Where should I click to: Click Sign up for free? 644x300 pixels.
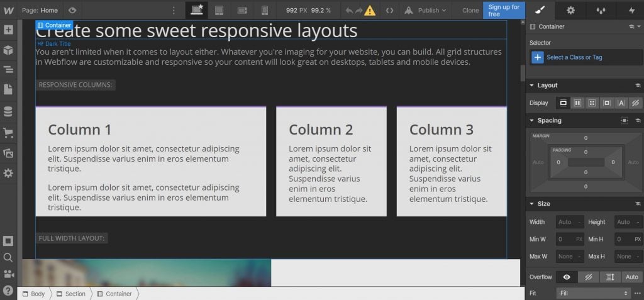(x=504, y=10)
